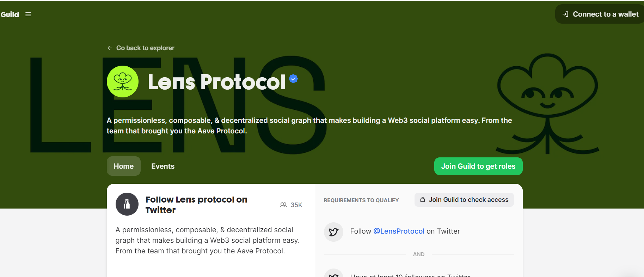Click Connect to a wallet button

(600, 14)
